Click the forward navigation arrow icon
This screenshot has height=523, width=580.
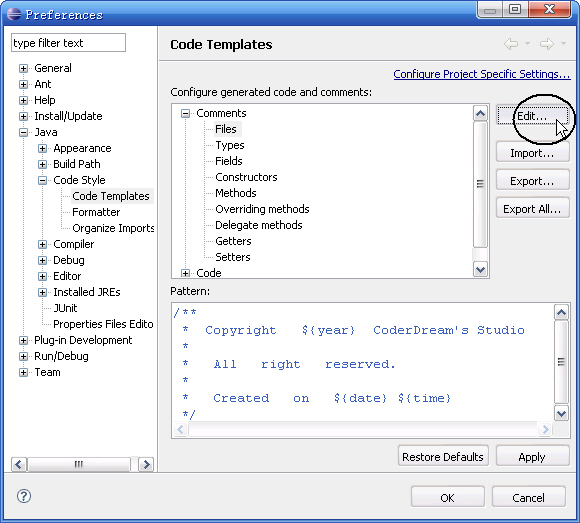546,44
